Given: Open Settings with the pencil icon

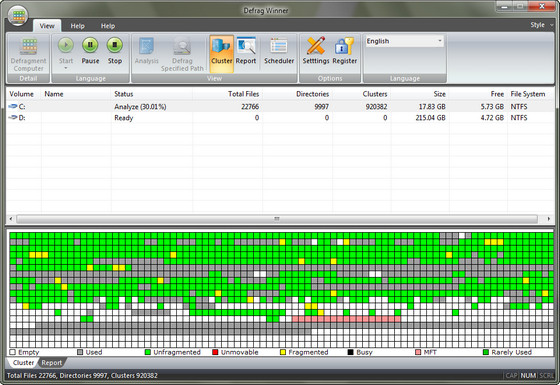Looking at the screenshot, I should (316, 46).
